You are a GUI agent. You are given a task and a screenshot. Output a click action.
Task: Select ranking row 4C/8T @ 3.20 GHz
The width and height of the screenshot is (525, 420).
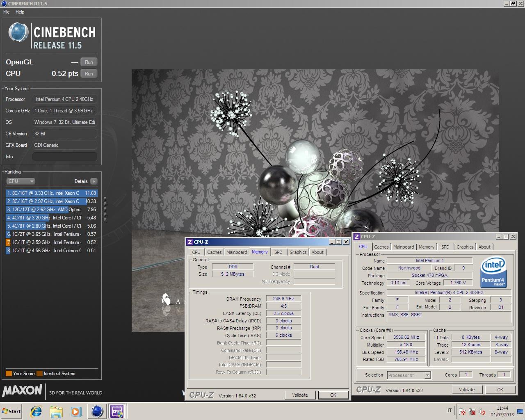51,218
